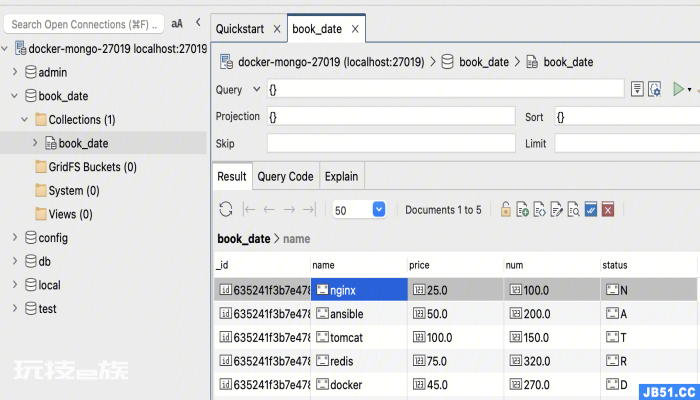Select the ansible name cell
This screenshot has width=700, height=400.
coord(359,313)
